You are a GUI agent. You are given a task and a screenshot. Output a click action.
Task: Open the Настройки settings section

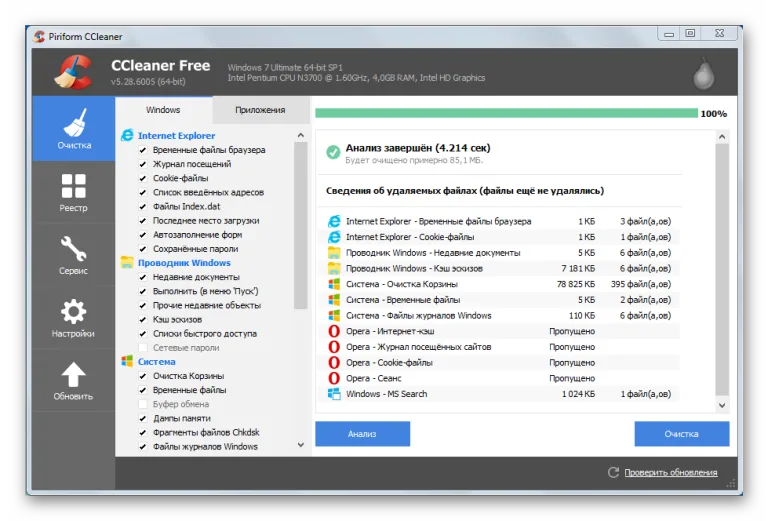[74, 318]
